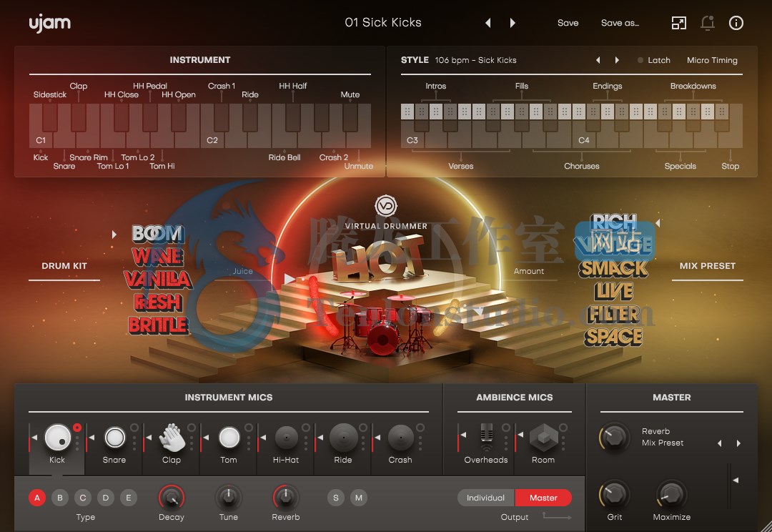Screen dimensions: 772x532
Task: Choose the RICH mix preset
Action: coord(613,222)
